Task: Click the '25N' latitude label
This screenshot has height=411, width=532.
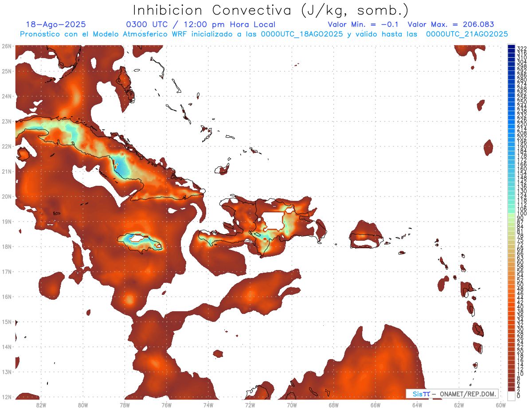Action: (7, 71)
